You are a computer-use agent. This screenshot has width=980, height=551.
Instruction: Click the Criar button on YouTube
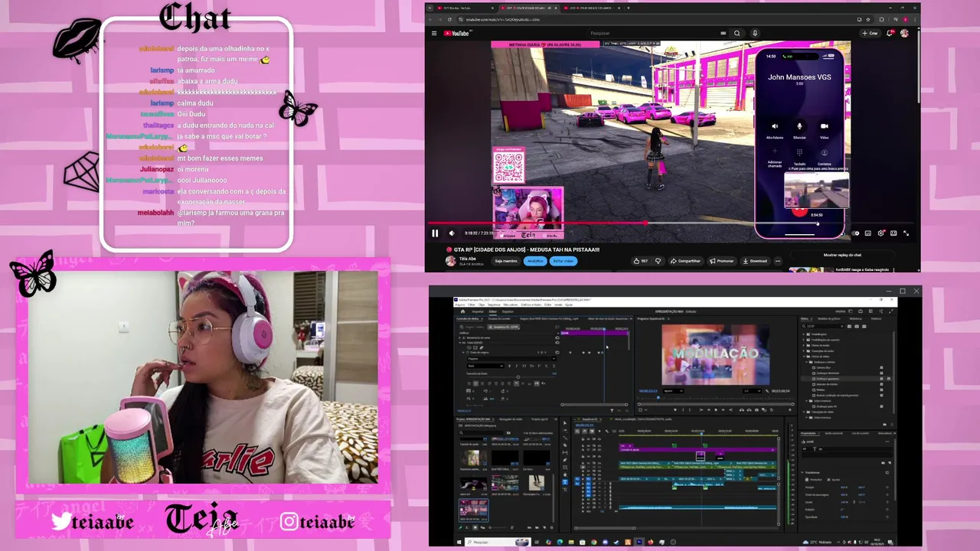pos(870,33)
